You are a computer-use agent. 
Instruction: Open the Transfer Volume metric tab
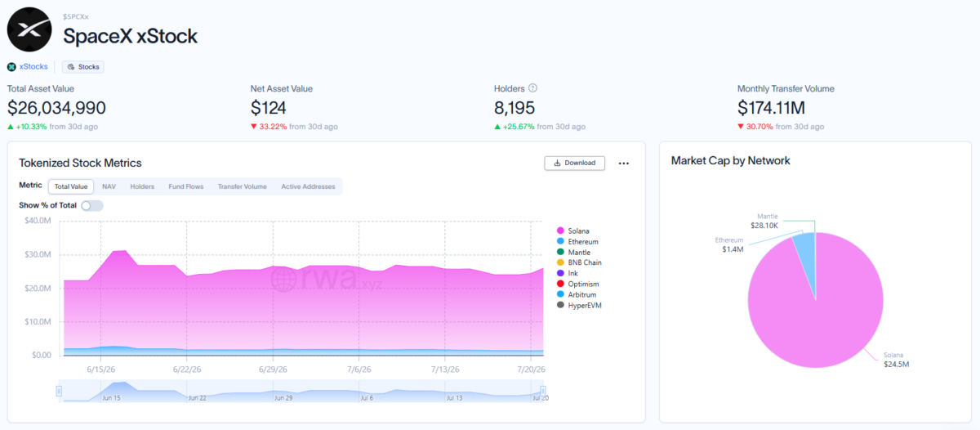click(243, 187)
